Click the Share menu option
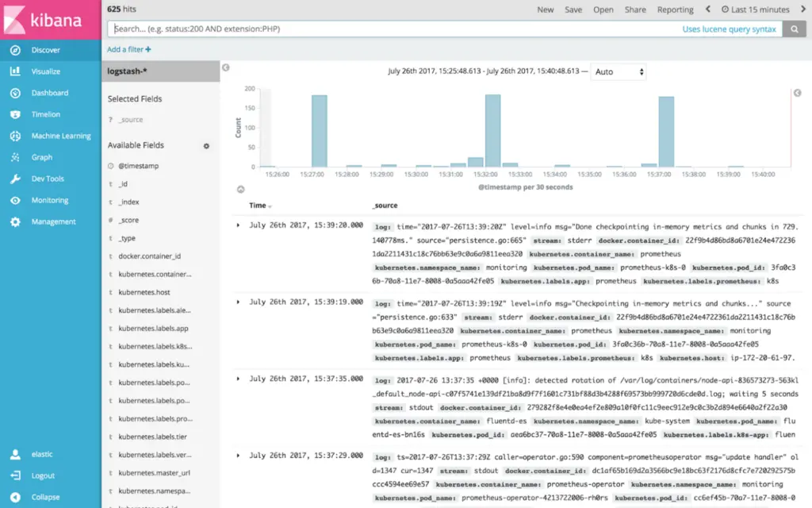 click(635, 10)
